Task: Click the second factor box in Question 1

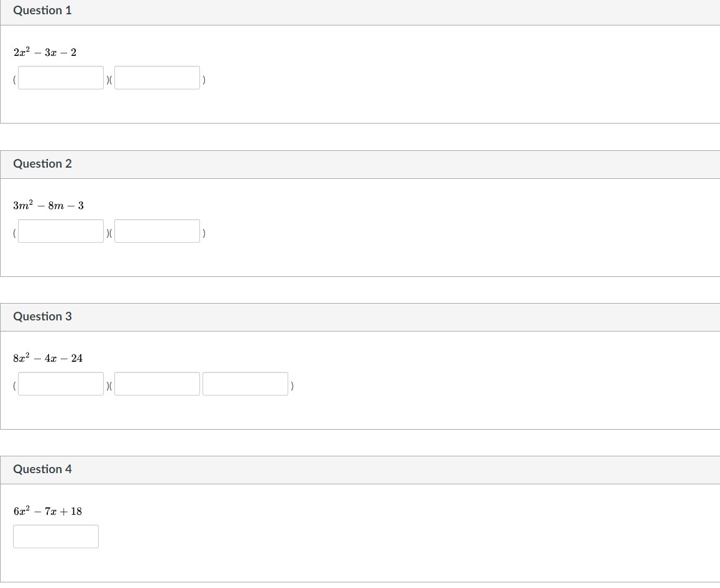Action: pos(157,78)
